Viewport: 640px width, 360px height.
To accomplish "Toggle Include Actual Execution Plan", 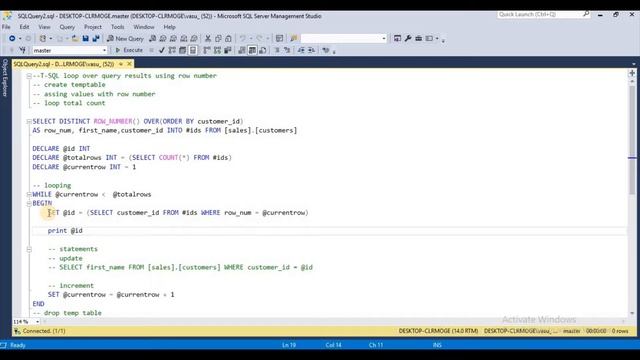I will click(207, 50).
